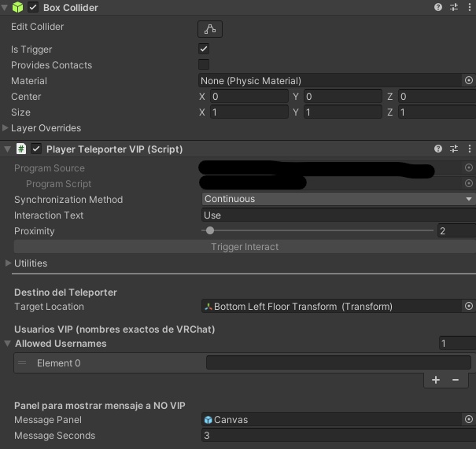The image size is (476, 449).
Task: Click the Element 0 label
Action: [58, 363]
